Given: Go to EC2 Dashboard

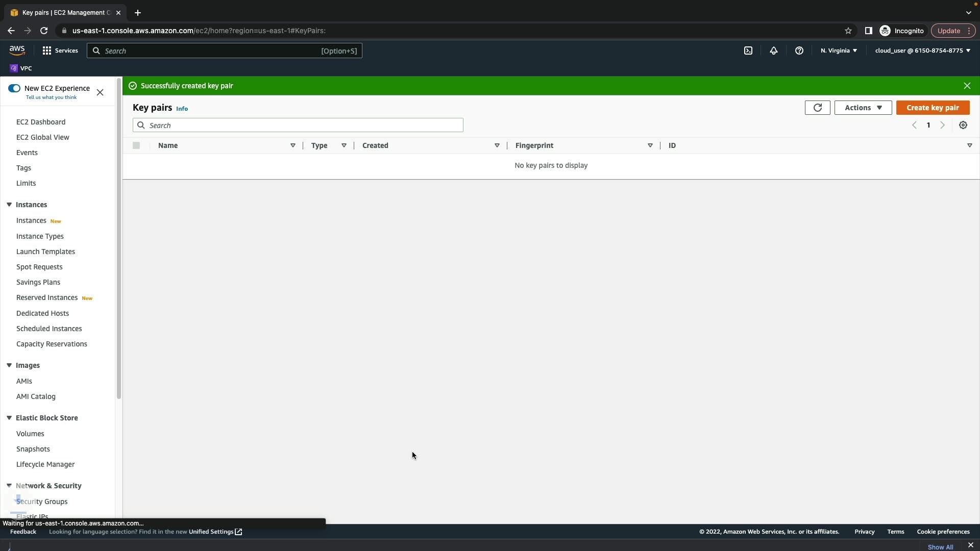Looking at the screenshot, I should click(41, 122).
